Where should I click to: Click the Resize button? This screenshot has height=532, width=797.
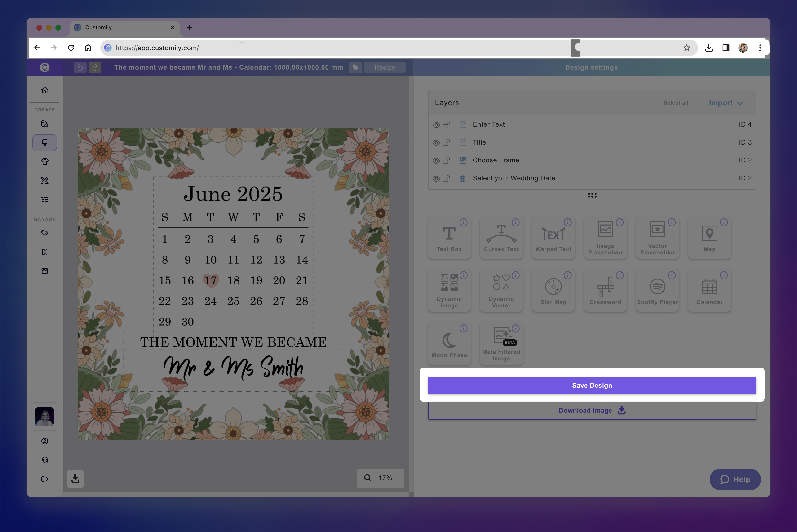[384, 67]
